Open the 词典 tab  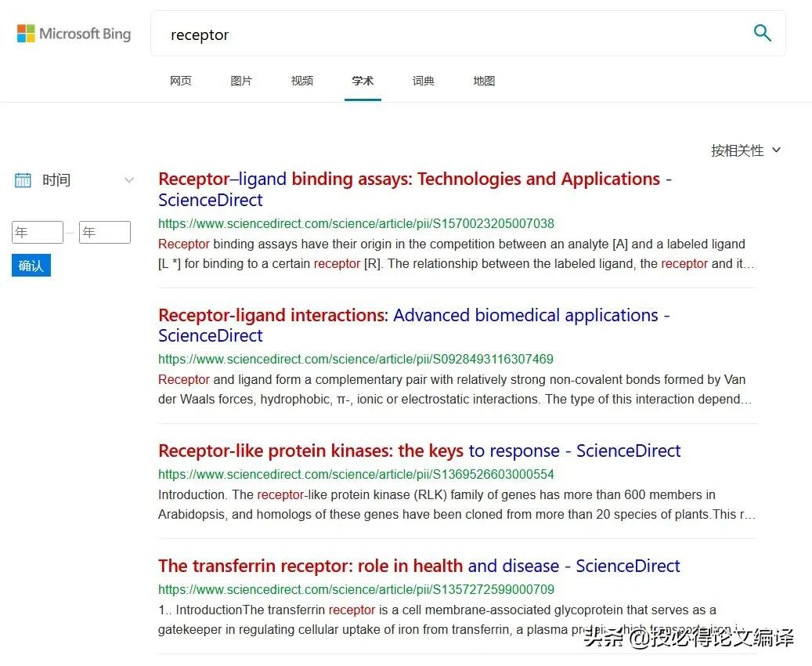coord(423,81)
